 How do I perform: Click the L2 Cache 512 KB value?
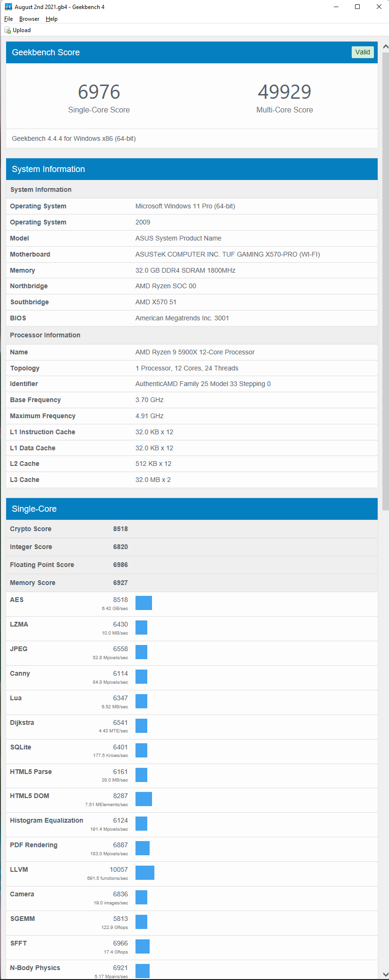click(x=153, y=464)
